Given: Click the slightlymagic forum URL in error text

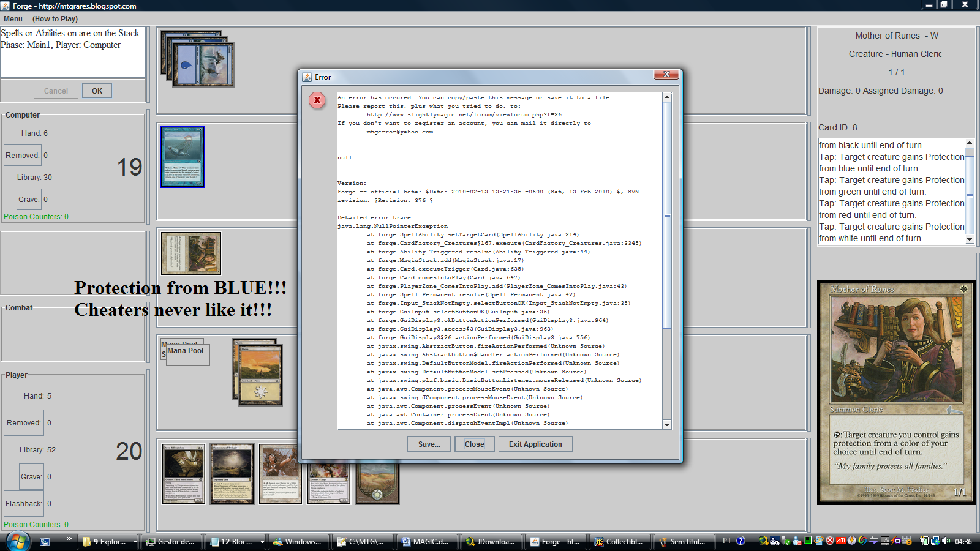Looking at the screenshot, I should click(x=464, y=114).
